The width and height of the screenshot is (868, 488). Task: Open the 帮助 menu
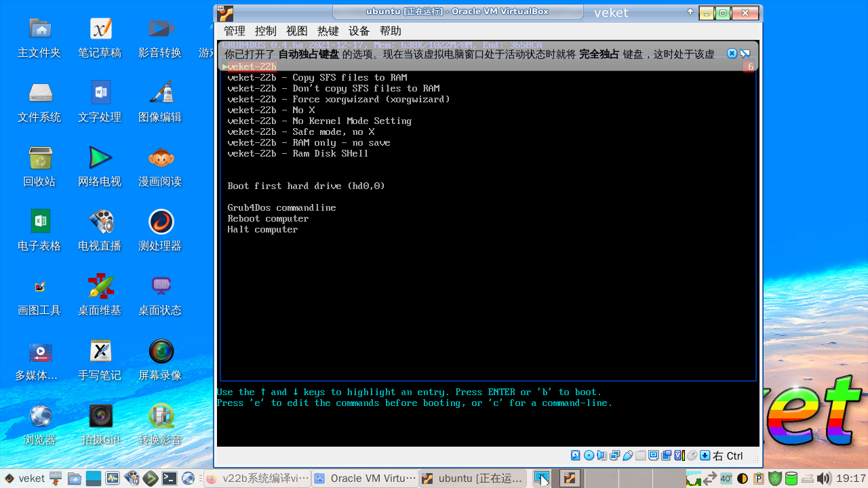pyautogui.click(x=391, y=31)
